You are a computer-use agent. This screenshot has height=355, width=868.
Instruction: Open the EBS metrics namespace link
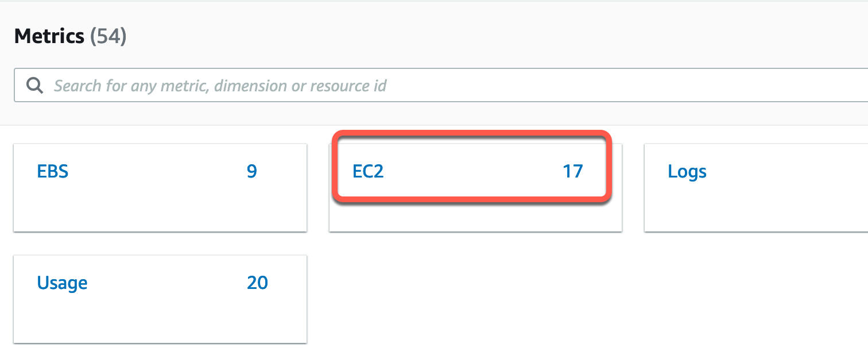[53, 171]
